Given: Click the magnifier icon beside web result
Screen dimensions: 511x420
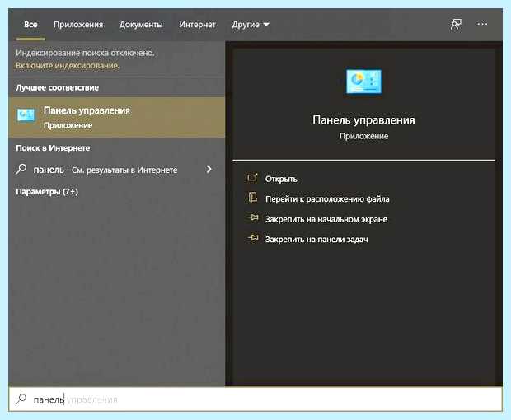Looking at the screenshot, I should point(21,169).
